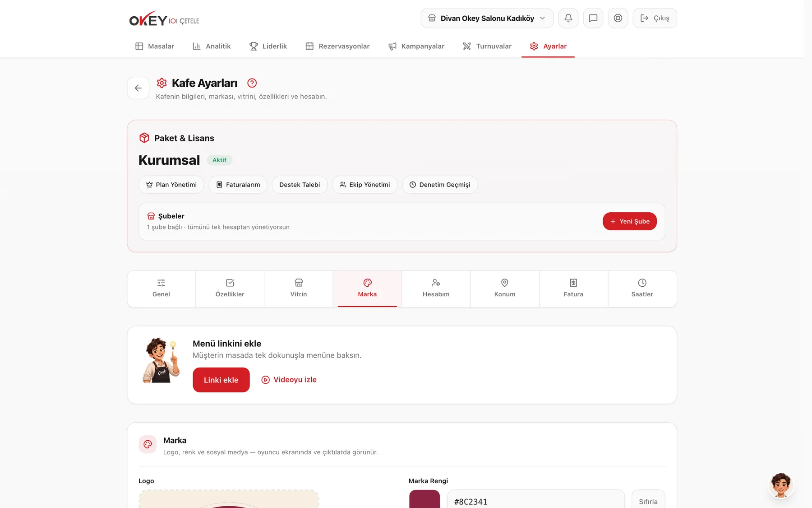Click the help question mark icon

pos(252,83)
